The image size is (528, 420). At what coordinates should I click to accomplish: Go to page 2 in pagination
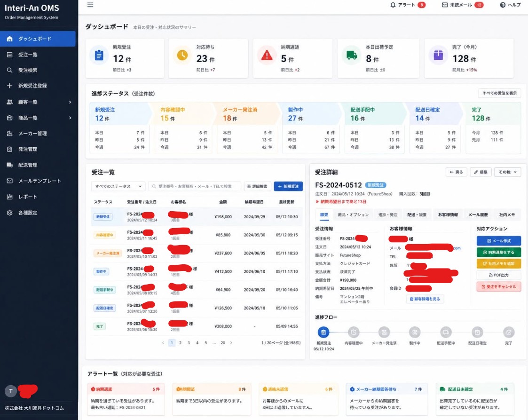(180, 343)
